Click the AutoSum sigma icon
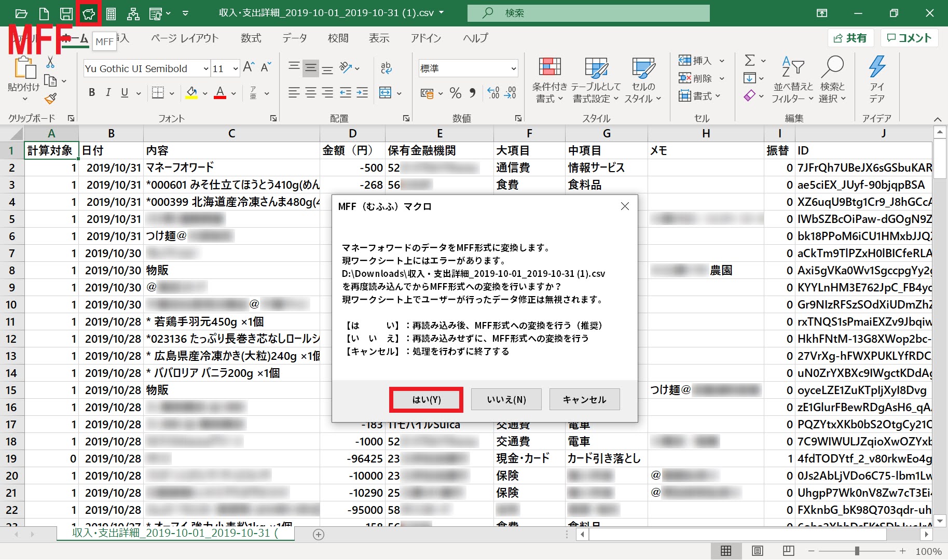This screenshot has height=560, width=948. 750,61
